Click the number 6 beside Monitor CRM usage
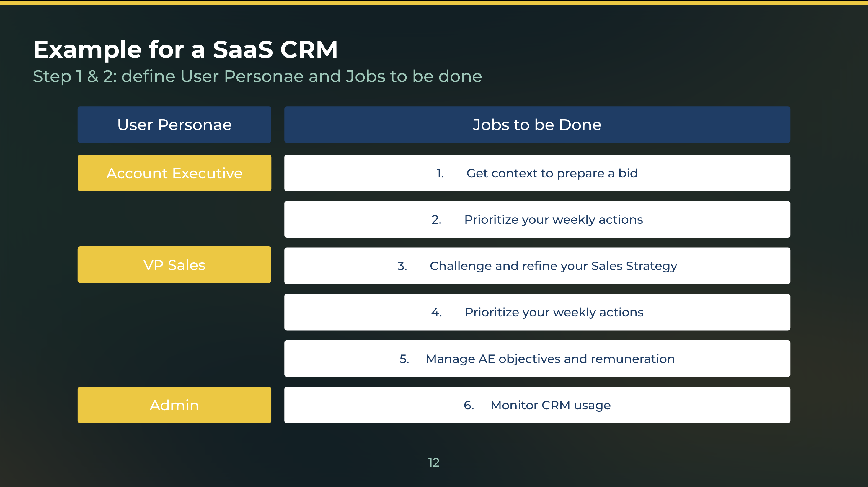 pyautogui.click(x=469, y=405)
